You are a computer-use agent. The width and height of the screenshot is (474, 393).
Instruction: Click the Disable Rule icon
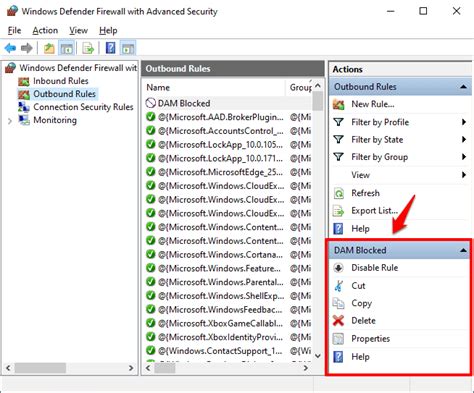[338, 268]
